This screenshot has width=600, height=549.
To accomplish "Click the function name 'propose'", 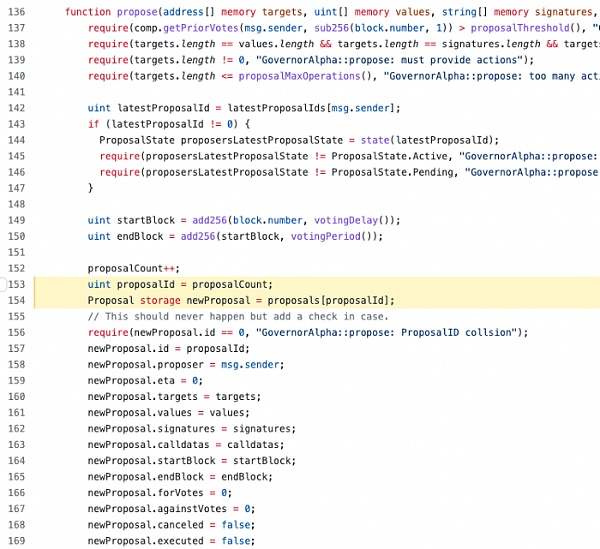I will (137, 12).
